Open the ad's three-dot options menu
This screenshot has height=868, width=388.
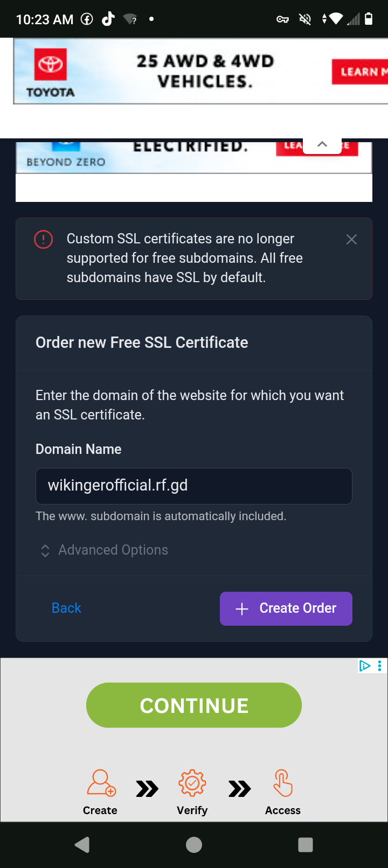click(379, 666)
